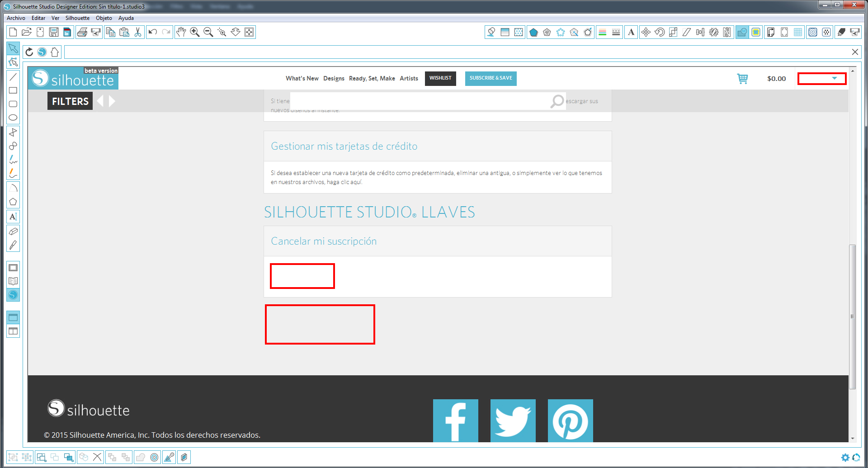
Task: Select the Regular Polygon tool
Action: click(x=13, y=202)
